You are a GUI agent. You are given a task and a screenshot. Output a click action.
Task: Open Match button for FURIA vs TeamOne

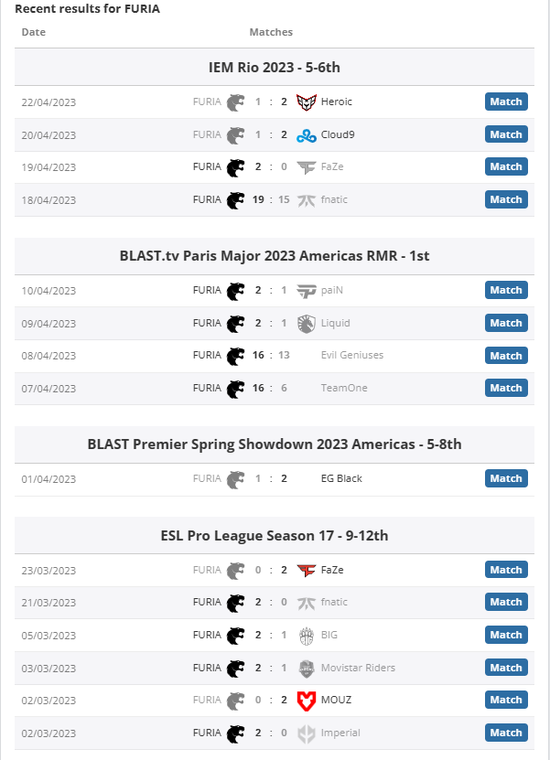506,388
